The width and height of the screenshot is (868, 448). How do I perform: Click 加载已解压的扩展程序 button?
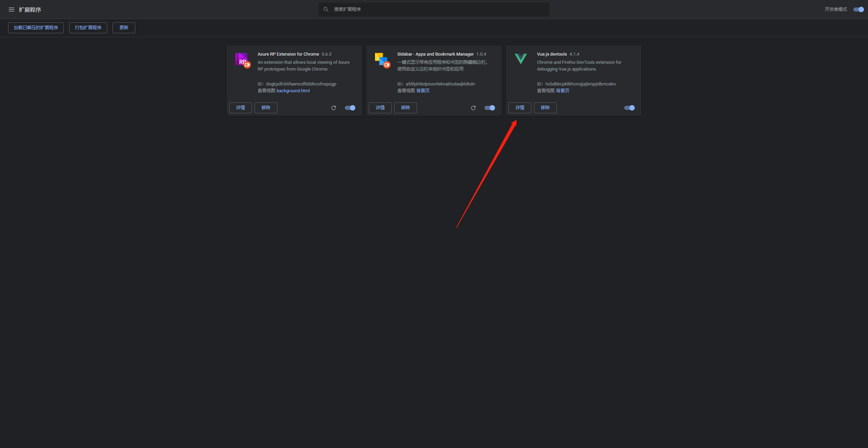[36, 28]
